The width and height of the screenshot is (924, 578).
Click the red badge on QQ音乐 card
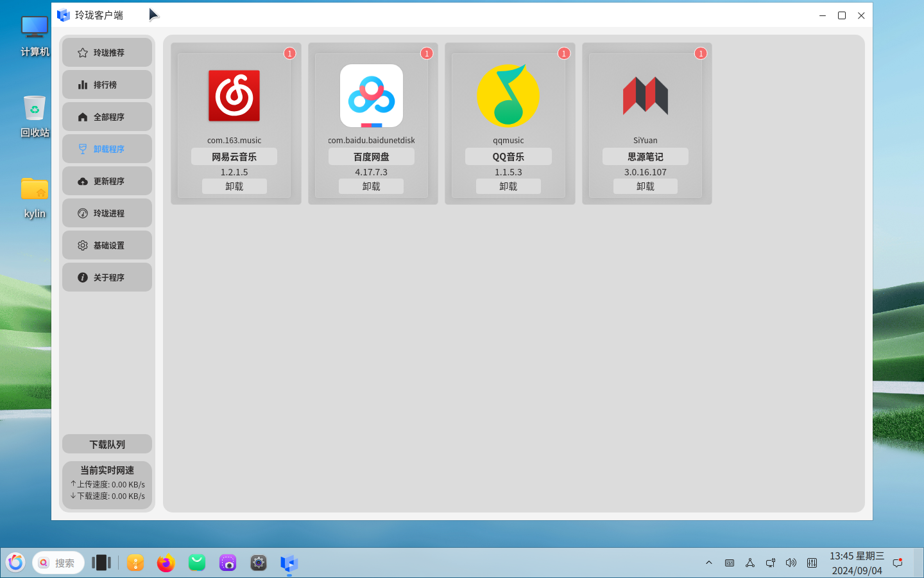[x=564, y=53]
